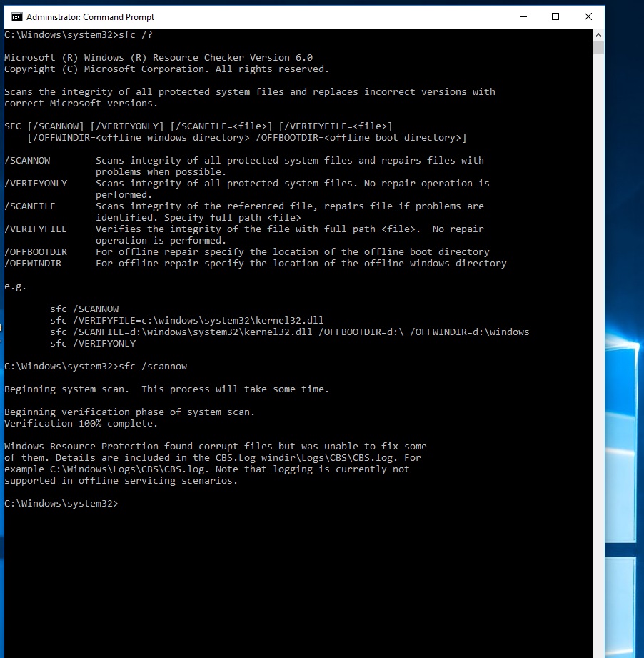Click the '/SCANNOW' option in the parameter list
Viewport: 644px width, 658px height.
pyautogui.click(x=27, y=160)
